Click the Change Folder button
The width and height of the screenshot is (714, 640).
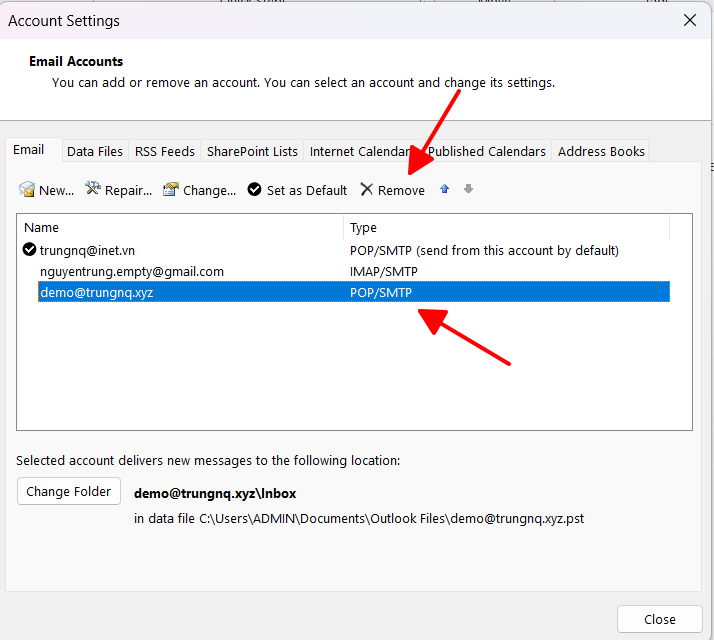coord(69,491)
